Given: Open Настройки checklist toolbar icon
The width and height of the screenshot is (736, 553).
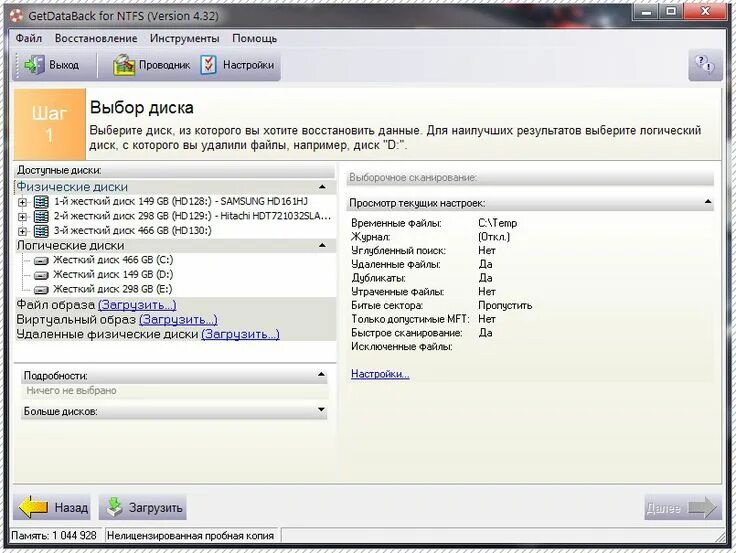Looking at the screenshot, I should (208, 65).
